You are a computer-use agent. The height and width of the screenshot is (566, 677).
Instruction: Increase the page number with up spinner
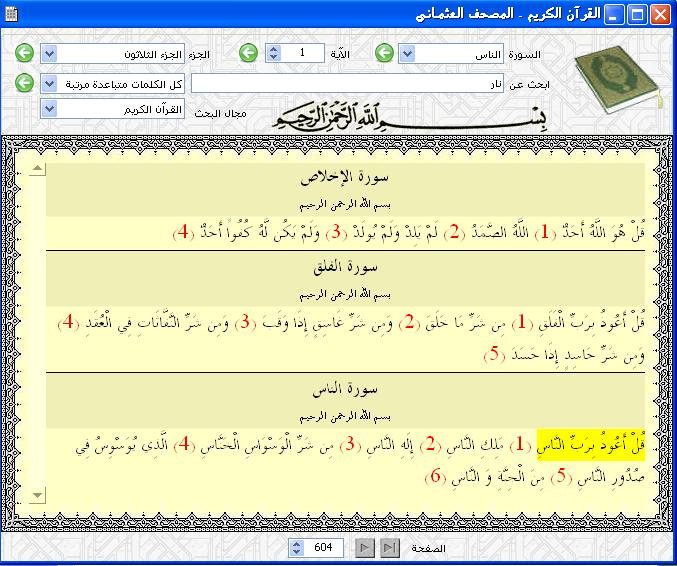pos(296,544)
